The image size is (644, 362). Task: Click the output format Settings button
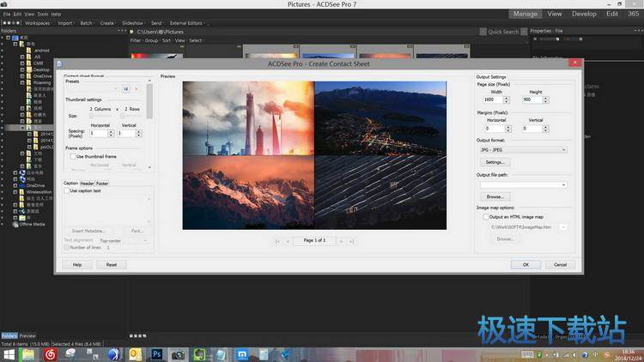tap(495, 161)
